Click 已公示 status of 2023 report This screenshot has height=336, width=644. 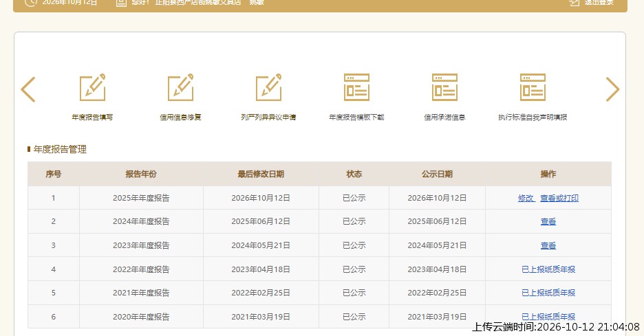tap(354, 245)
